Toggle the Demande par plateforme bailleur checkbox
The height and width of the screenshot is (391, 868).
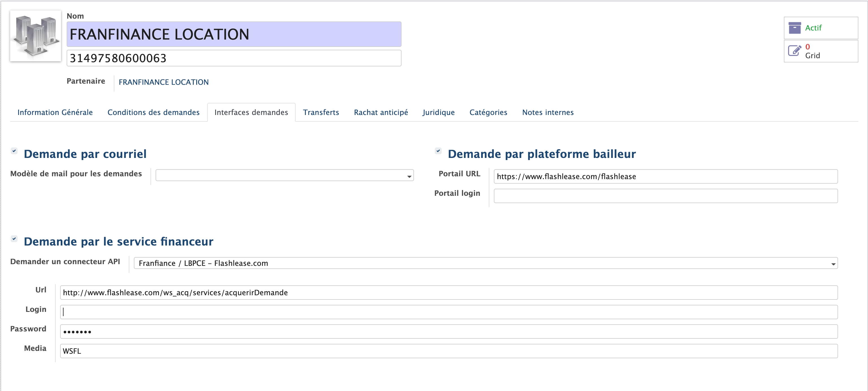point(438,151)
